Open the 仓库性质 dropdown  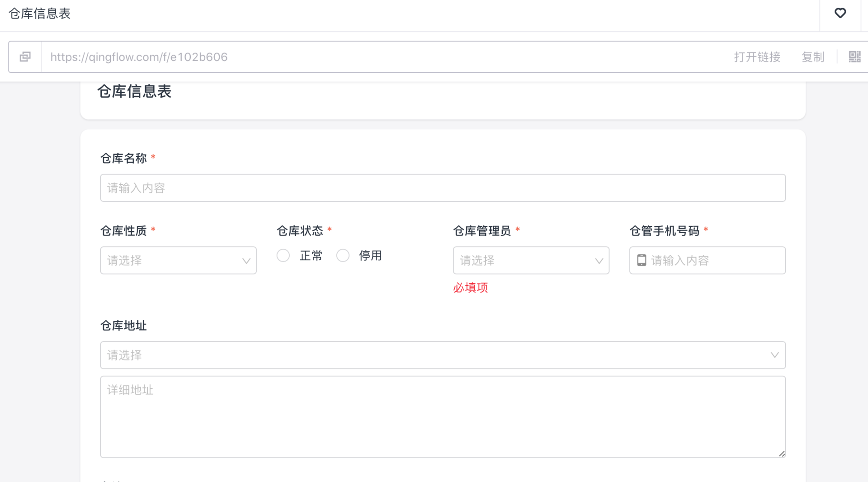(172, 260)
